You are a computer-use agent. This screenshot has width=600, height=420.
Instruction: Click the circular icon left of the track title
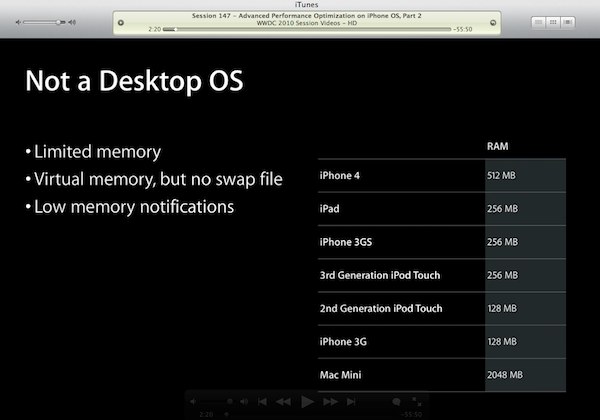(x=121, y=23)
